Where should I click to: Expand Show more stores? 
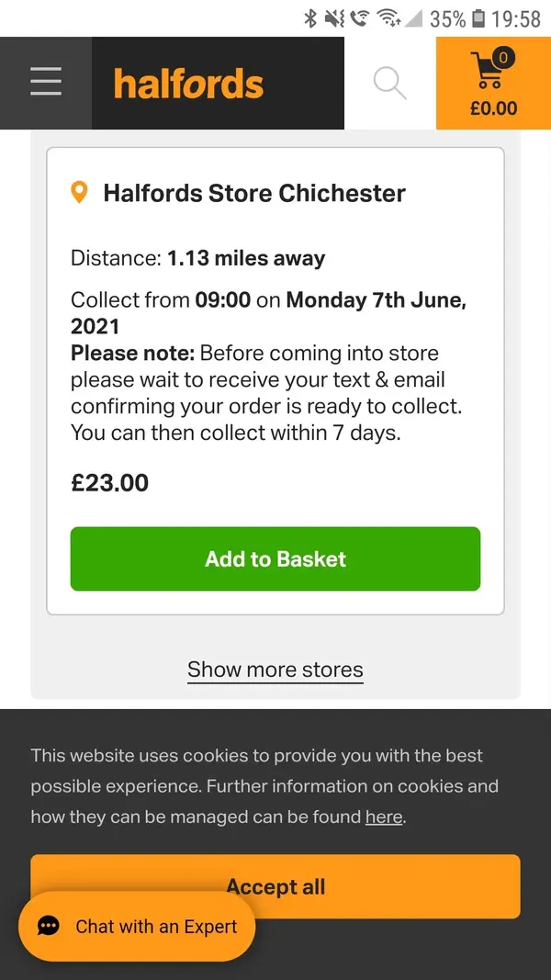coord(275,670)
